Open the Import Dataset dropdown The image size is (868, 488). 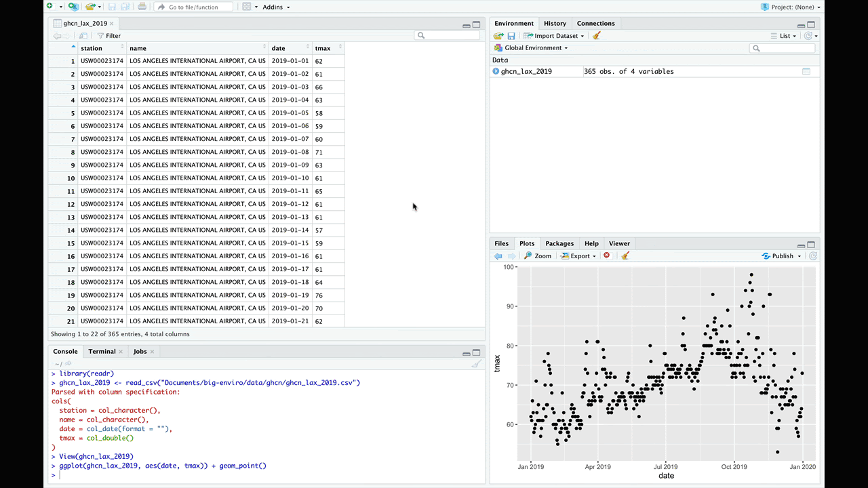pos(554,36)
